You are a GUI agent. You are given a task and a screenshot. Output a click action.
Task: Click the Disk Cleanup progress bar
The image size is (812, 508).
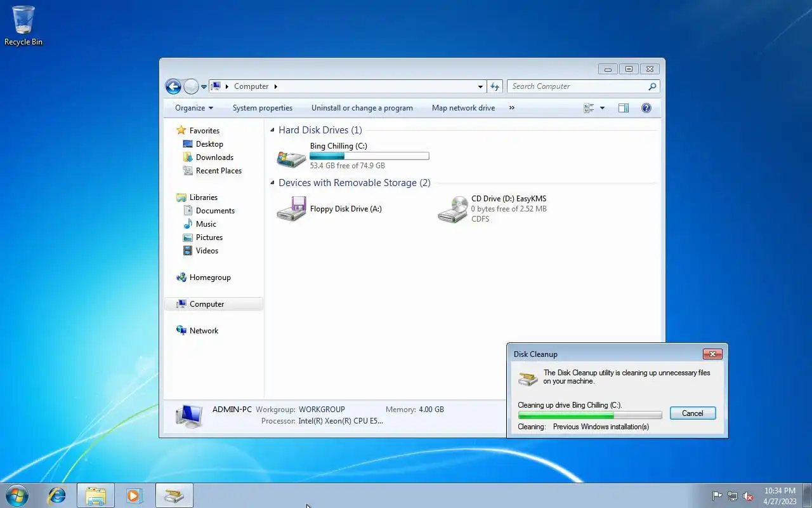pyautogui.click(x=590, y=415)
